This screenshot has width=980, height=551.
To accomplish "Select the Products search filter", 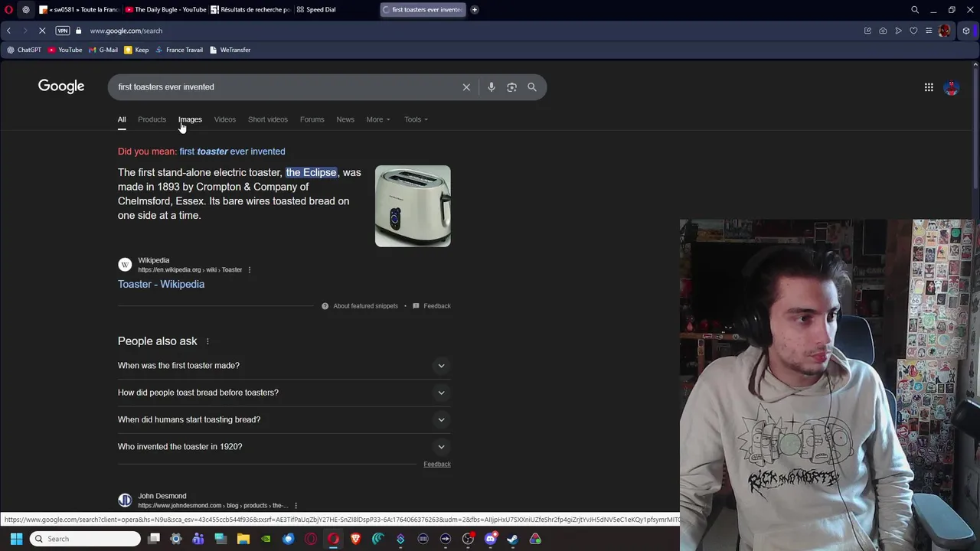I will click(152, 119).
